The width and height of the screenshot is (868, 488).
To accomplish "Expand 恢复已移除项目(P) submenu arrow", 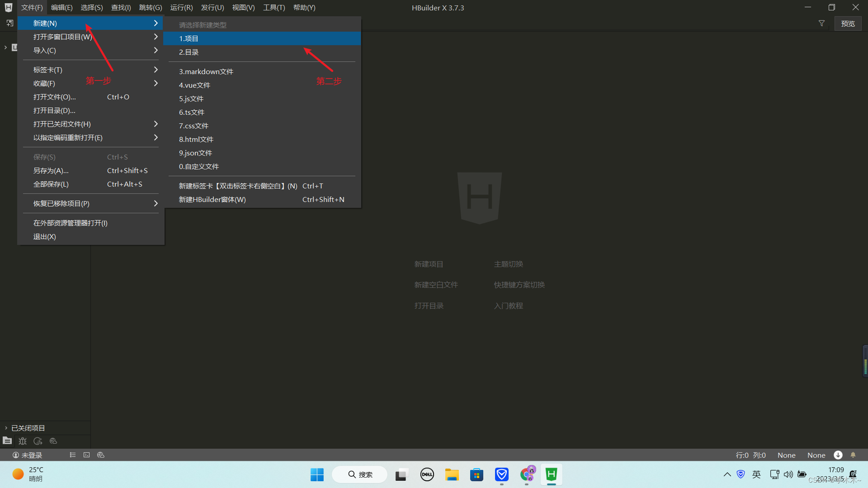I will point(156,203).
